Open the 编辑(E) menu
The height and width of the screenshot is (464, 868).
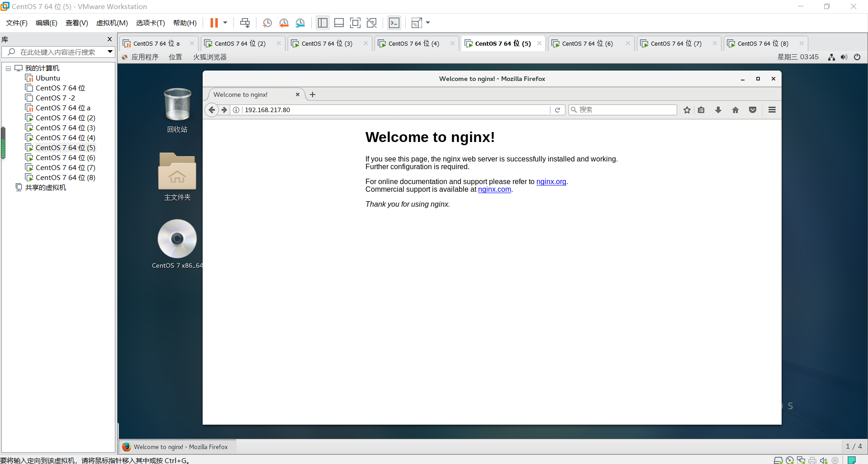(x=47, y=23)
